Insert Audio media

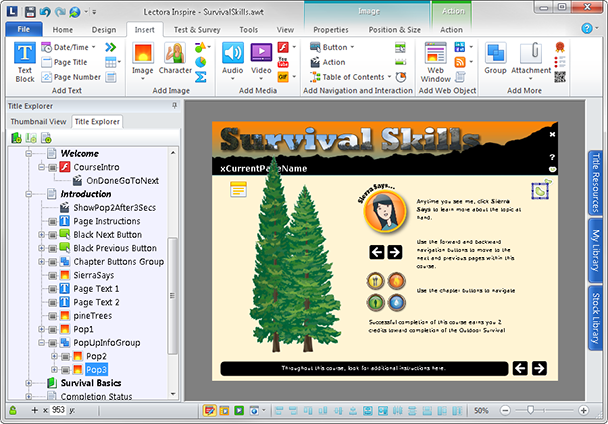233,53
